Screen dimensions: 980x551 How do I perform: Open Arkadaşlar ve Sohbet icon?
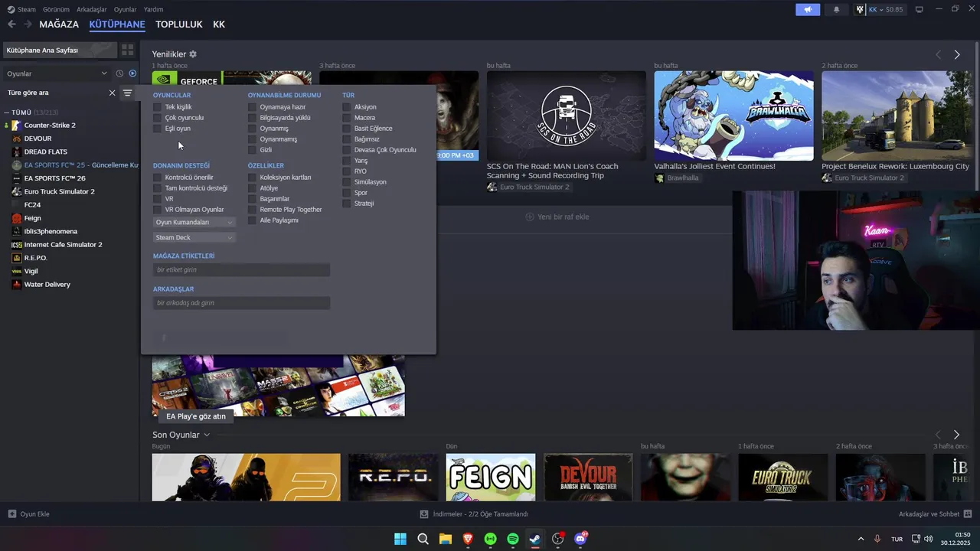[968, 514]
